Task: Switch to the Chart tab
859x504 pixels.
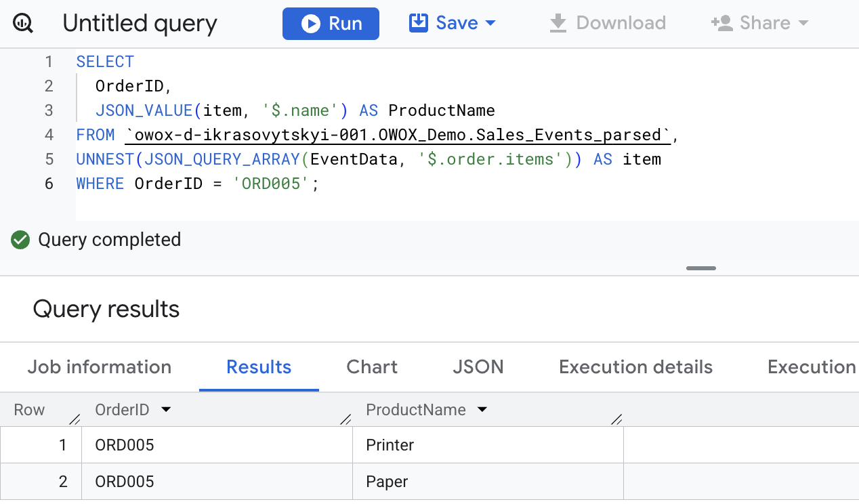Action: [372, 367]
